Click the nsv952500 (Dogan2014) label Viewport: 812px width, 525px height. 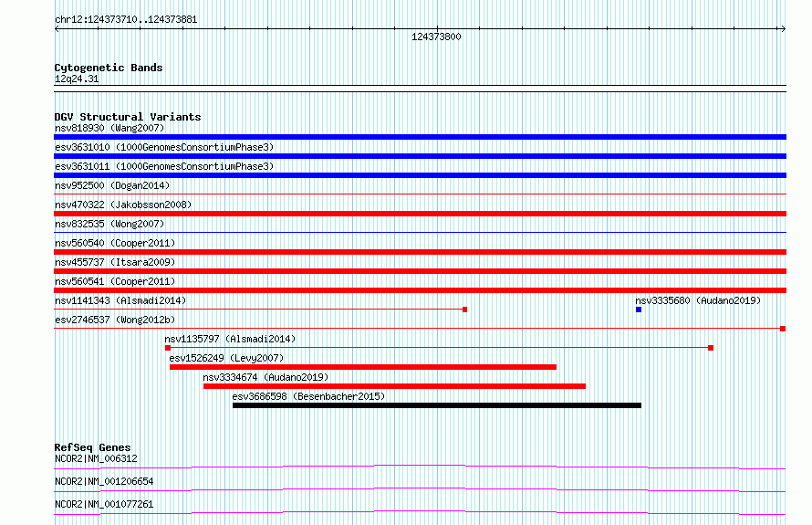click(112, 185)
